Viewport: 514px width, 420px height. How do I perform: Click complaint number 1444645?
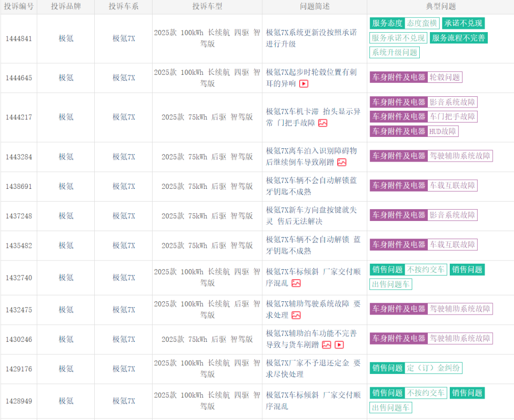[x=19, y=78]
